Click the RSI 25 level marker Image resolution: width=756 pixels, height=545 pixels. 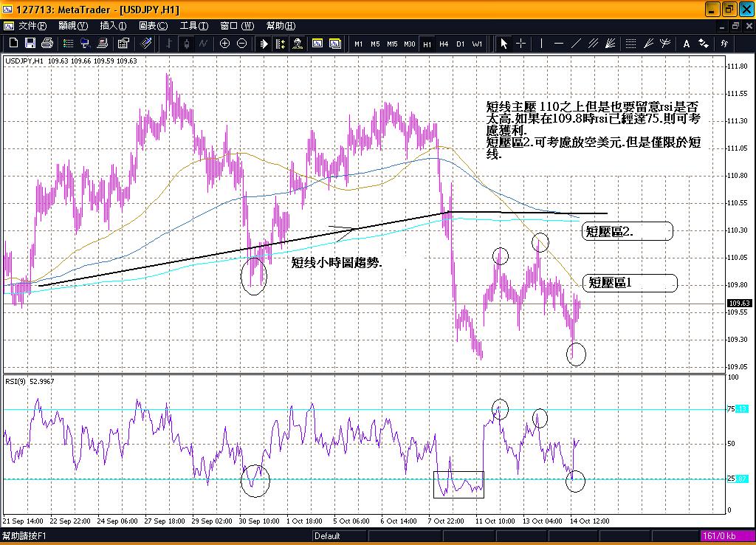[738, 479]
